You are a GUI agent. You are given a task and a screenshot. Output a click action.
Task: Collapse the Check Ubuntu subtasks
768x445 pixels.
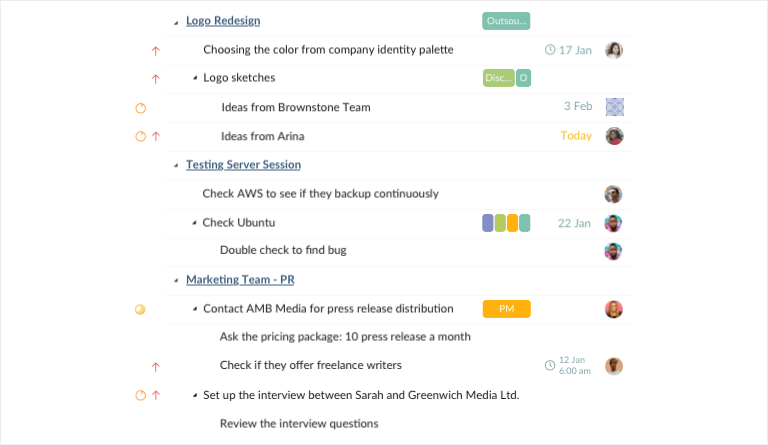point(194,223)
